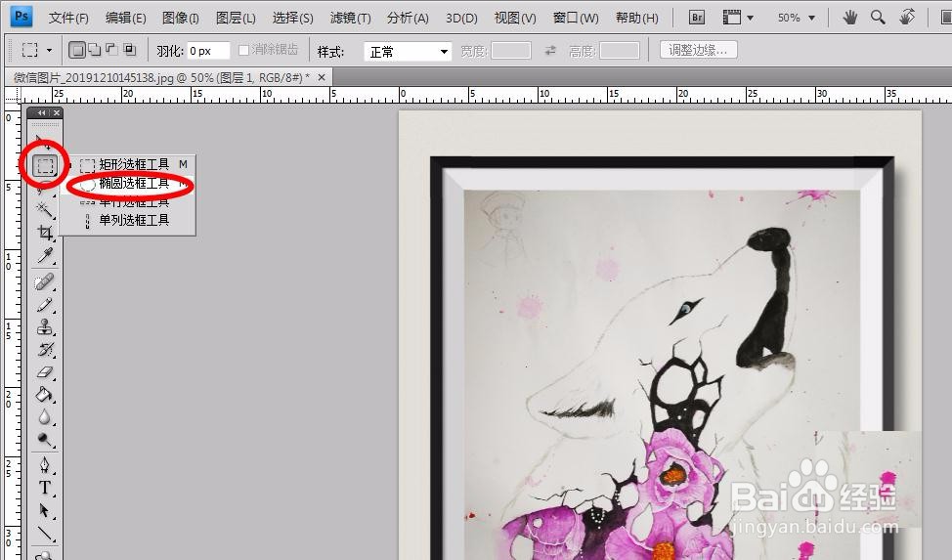Image resolution: width=952 pixels, height=560 pixels.
Task: Click the Move tool at toolbox top
Action: (x=44, y=142)
